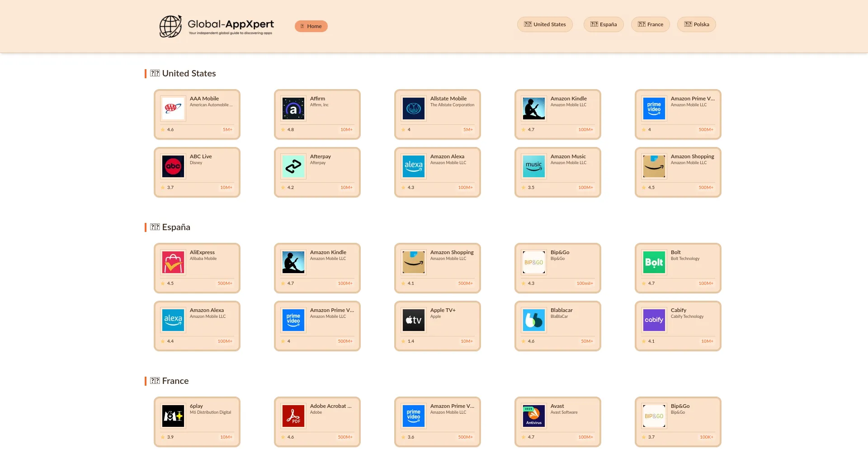868x449 pixels.
Task: Click 'The Allstate Corporation' developer text
Action: click(452, 105)
